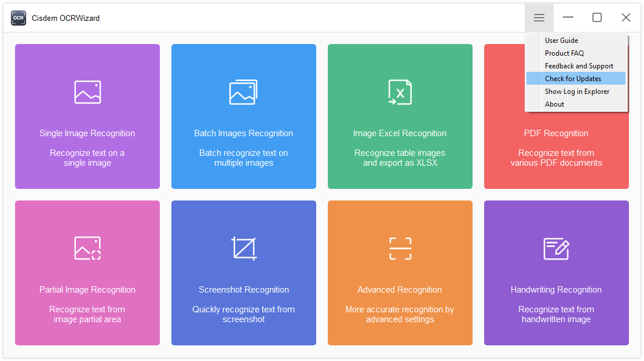Choose Show Log in Explorer

[x=577, y=92]
